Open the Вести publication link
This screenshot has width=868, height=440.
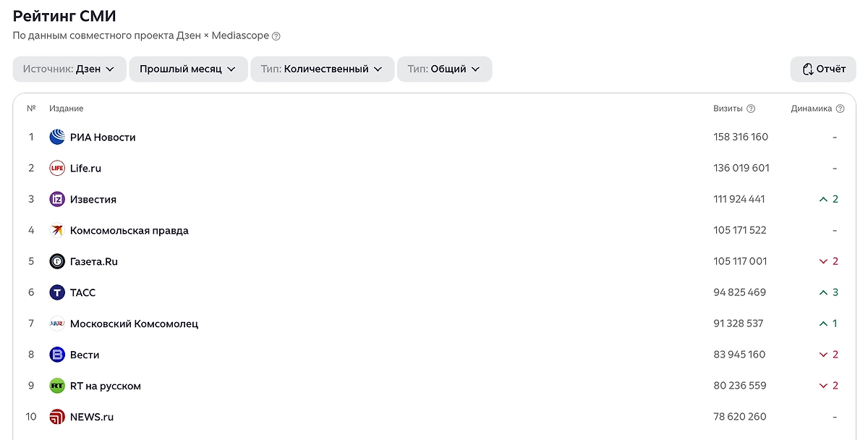(x=85, y=355)
